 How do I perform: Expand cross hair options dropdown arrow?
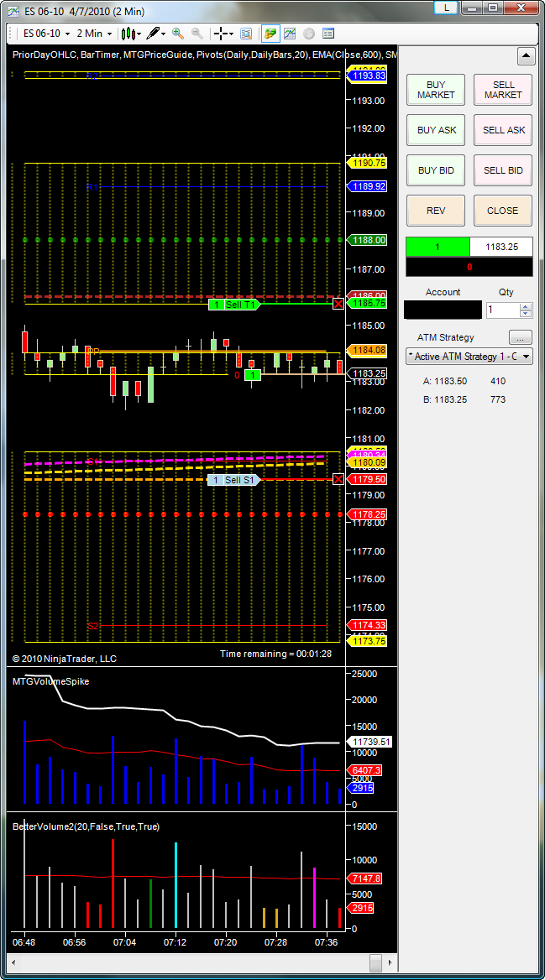pyautogui.click(x=231, y=34)
